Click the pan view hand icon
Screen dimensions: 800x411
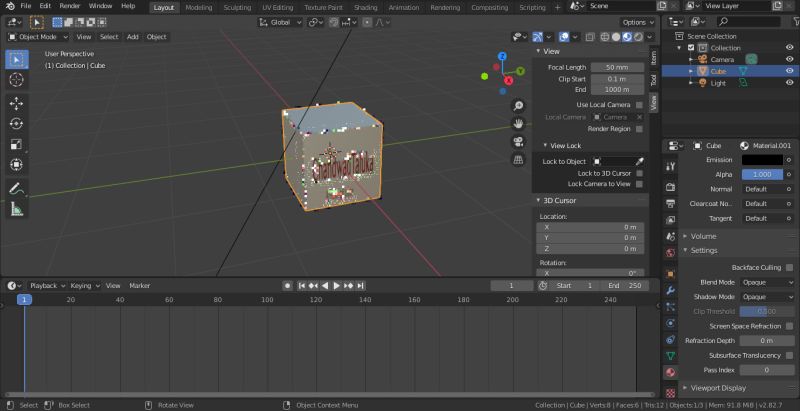[518, 124]
